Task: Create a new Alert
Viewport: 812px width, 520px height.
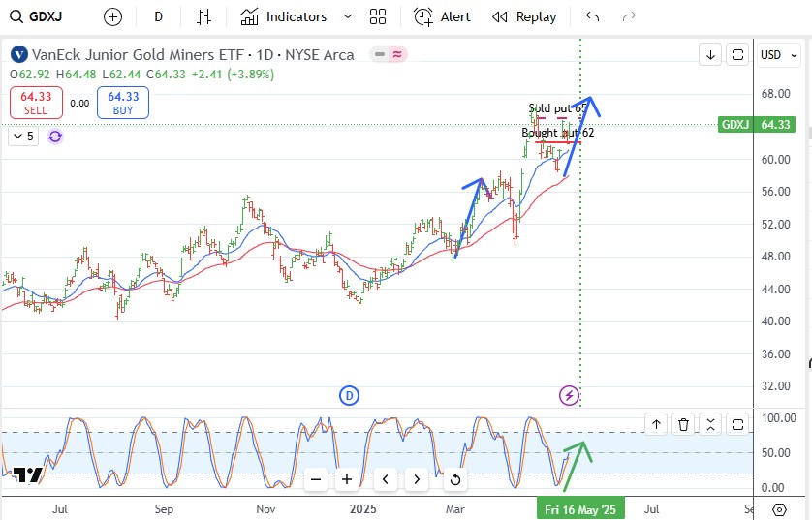Action: (442, 17)
